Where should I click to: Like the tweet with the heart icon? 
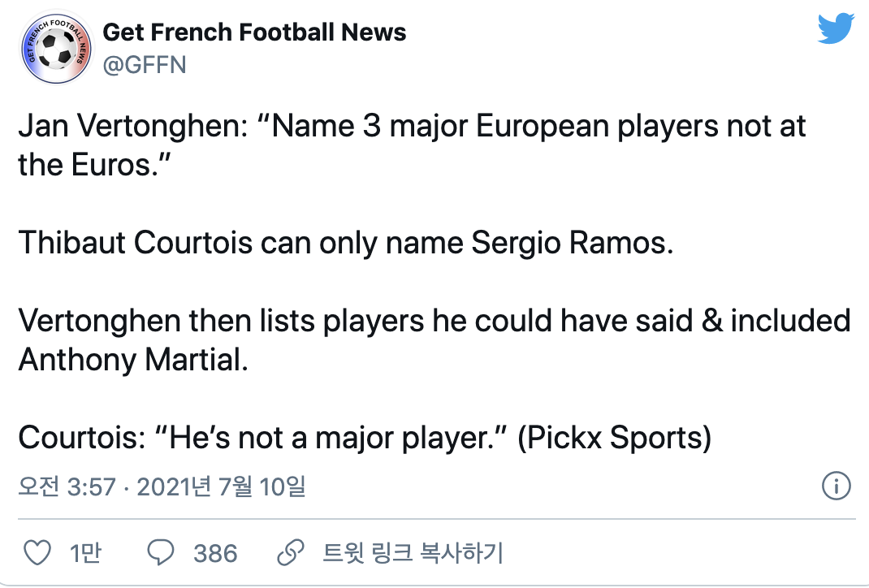pos(37,553)
